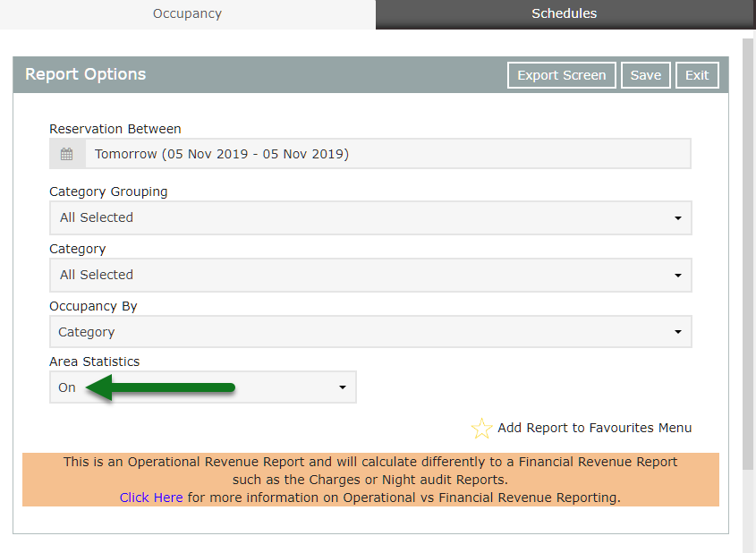Click the Category Grouping label
Screen dimensions: 756x553
(x=108, y=191)
